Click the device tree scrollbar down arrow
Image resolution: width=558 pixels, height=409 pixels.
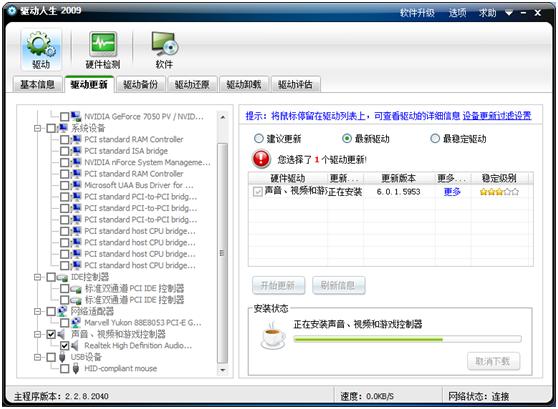coord(223,370)
